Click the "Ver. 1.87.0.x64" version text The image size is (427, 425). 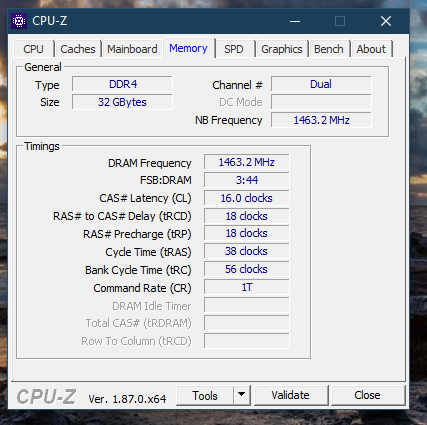coord(127,399)
